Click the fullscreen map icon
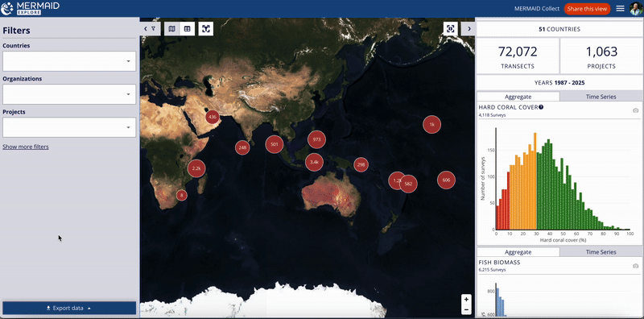 point(451,29)
